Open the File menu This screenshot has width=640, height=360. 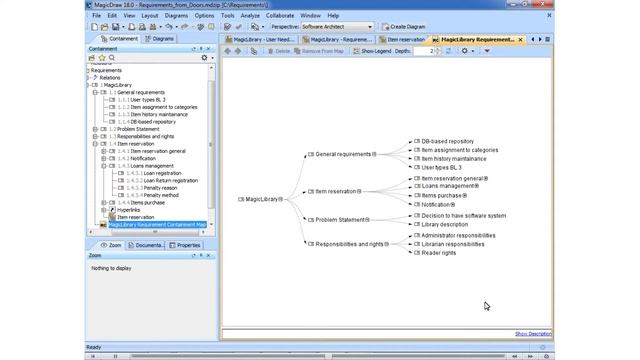[96, 16]
